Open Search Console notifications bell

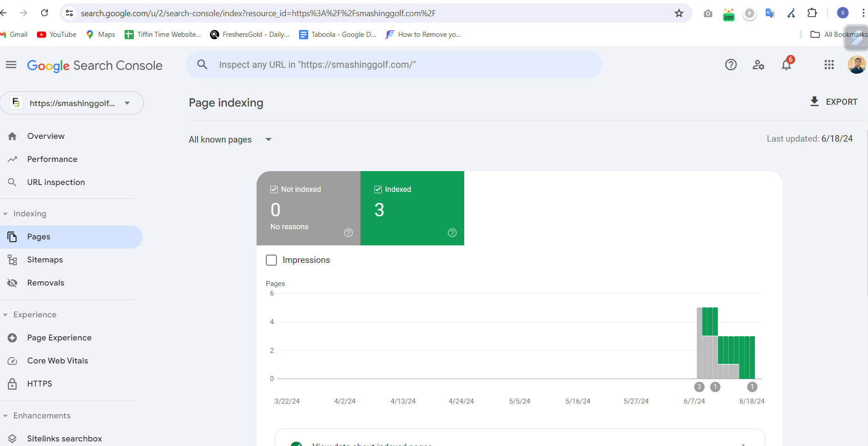coord(786,65)
